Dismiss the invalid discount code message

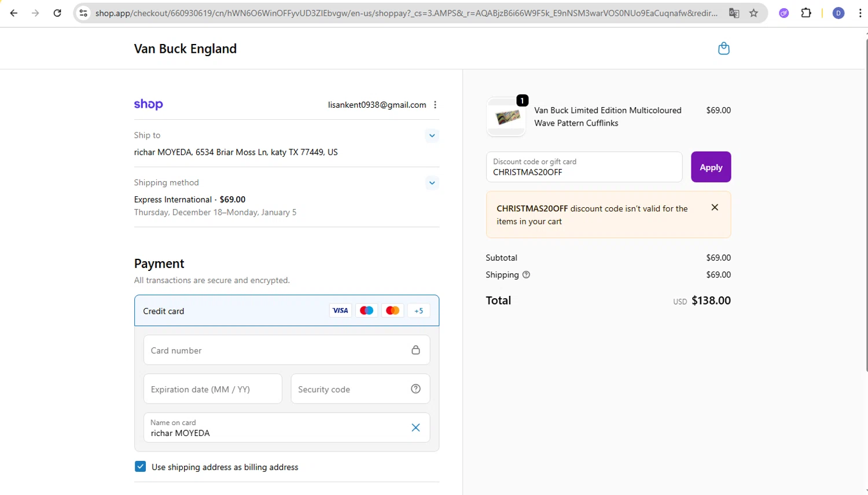click(x=715, y=207)
